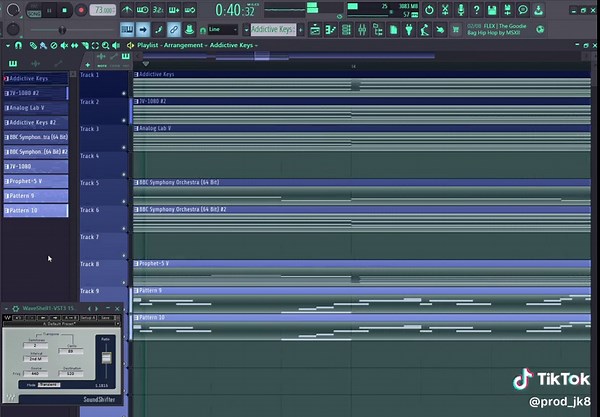Open the content library cart icon
600x417 pixels.
pos(456,29)
